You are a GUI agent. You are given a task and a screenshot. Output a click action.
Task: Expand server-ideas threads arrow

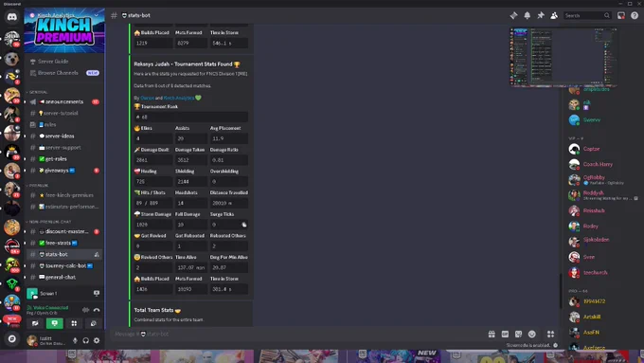pyautogui.click(x=25, y=136)
